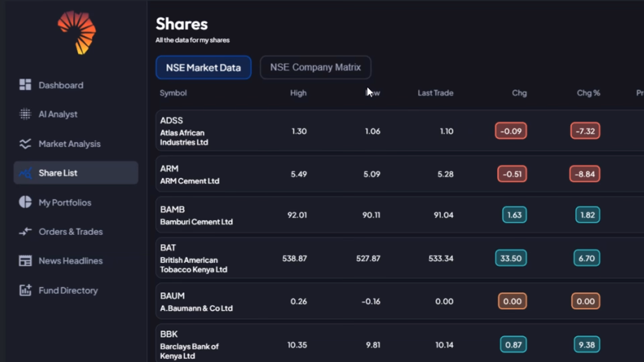The width and height of the screenshot is (644, 362).
Task: Click the AI Analyst dotted icon
Action: coord(25,114)
